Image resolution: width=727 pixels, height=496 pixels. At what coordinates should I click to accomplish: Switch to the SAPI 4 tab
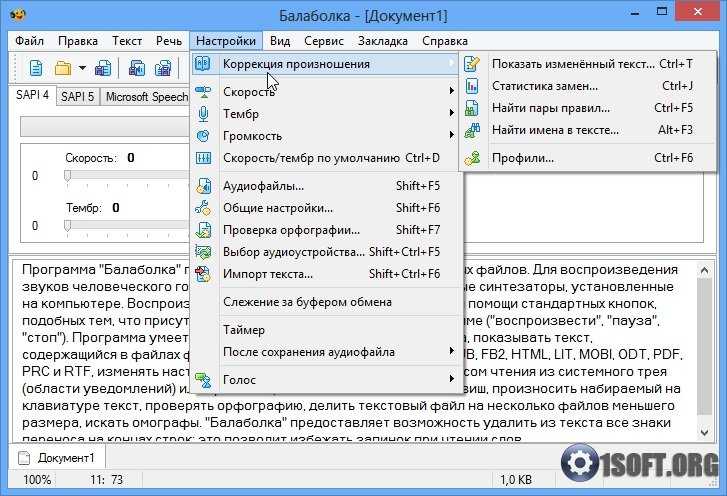coord(32,95)
